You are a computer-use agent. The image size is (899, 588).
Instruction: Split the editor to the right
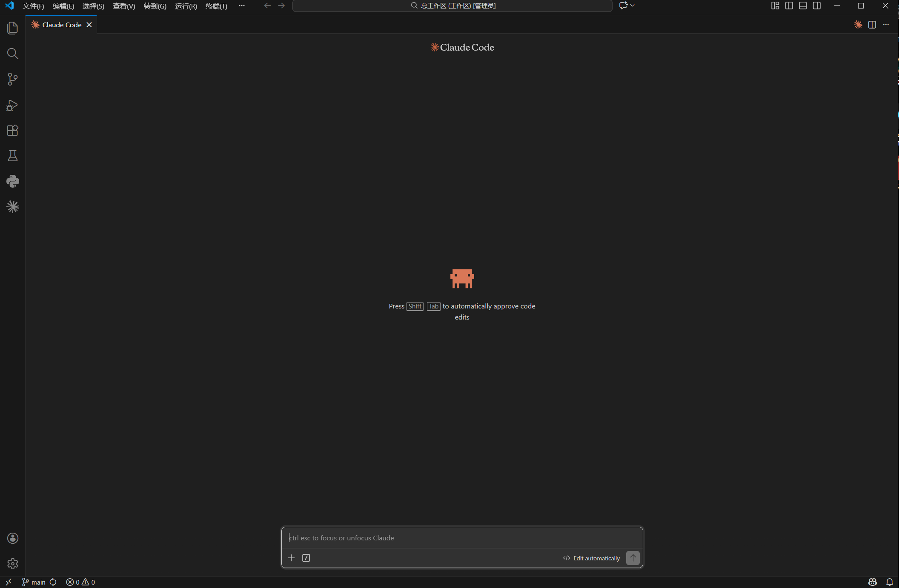[872, 25]
